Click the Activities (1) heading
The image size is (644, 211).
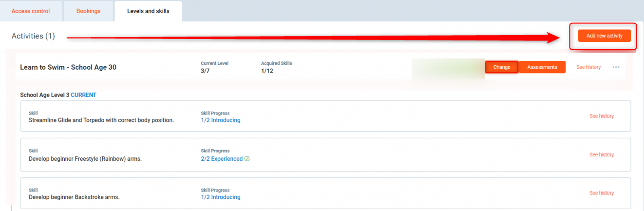coord(33,36)
